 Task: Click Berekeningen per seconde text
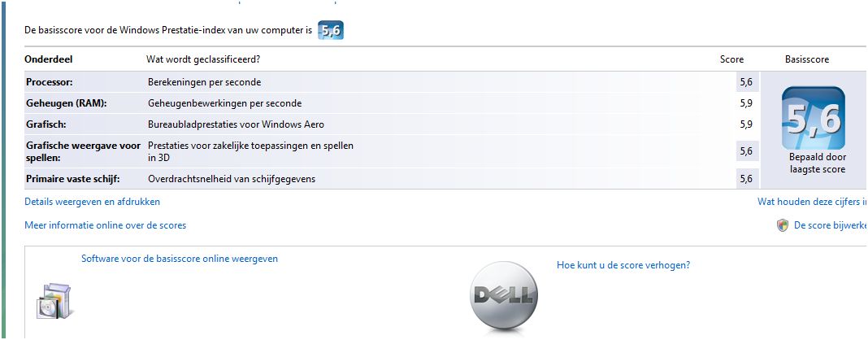(204, 82)
